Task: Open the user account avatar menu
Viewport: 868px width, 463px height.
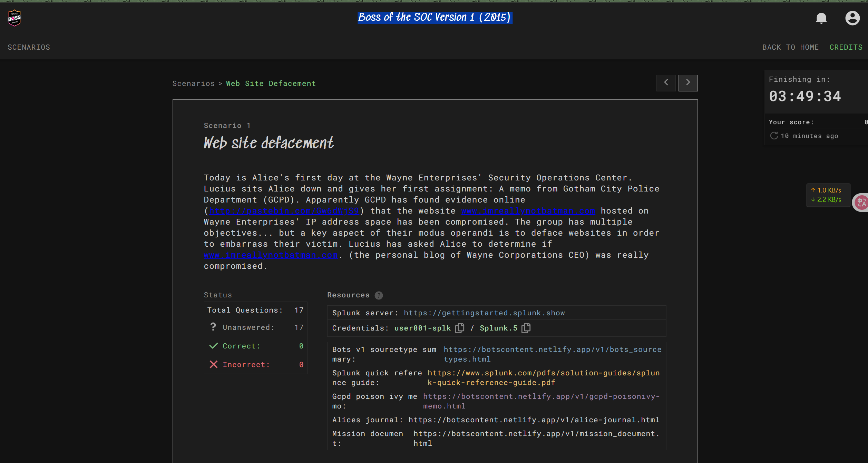Action: point(852,18)
